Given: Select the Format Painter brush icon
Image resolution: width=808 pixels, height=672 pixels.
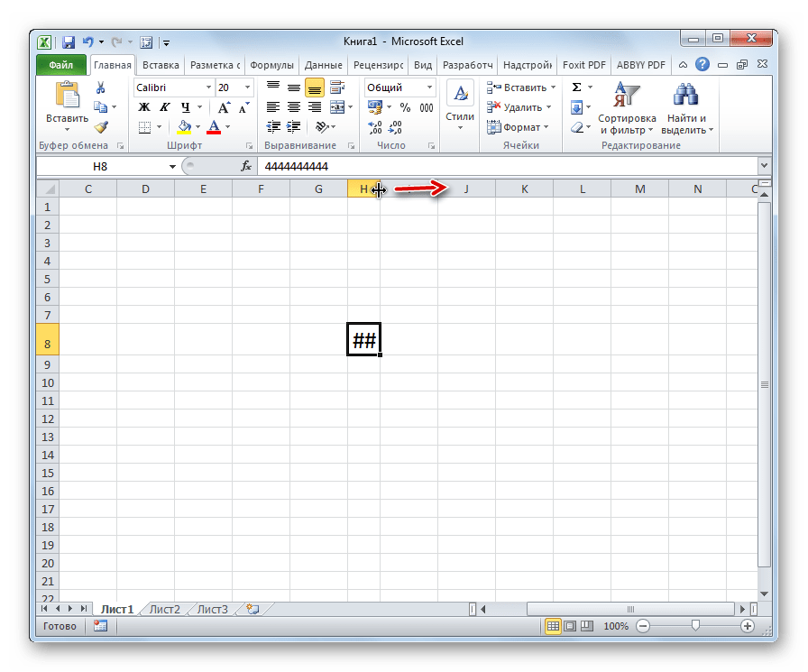Looking at the screenshot, I should tap(101, 127).
